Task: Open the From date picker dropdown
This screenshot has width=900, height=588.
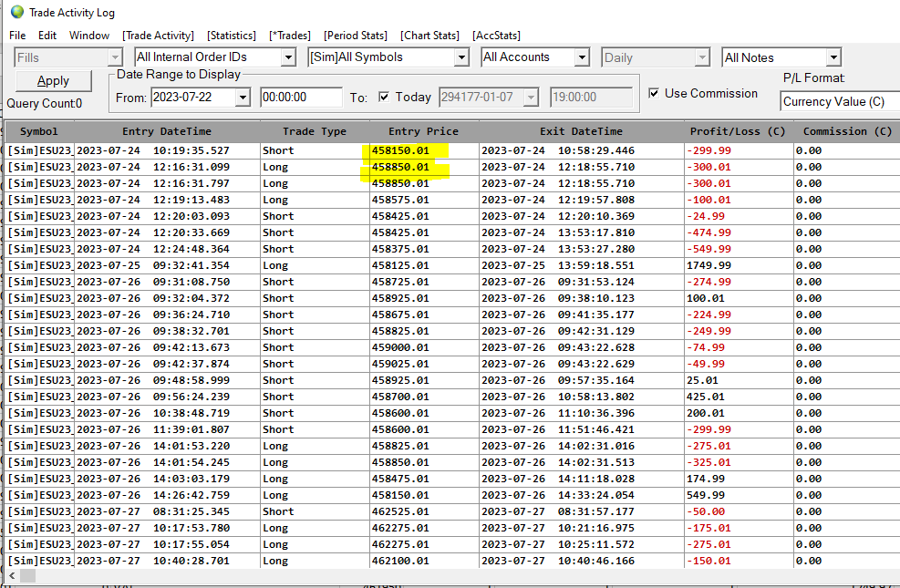Action: (x=243, y=97)
